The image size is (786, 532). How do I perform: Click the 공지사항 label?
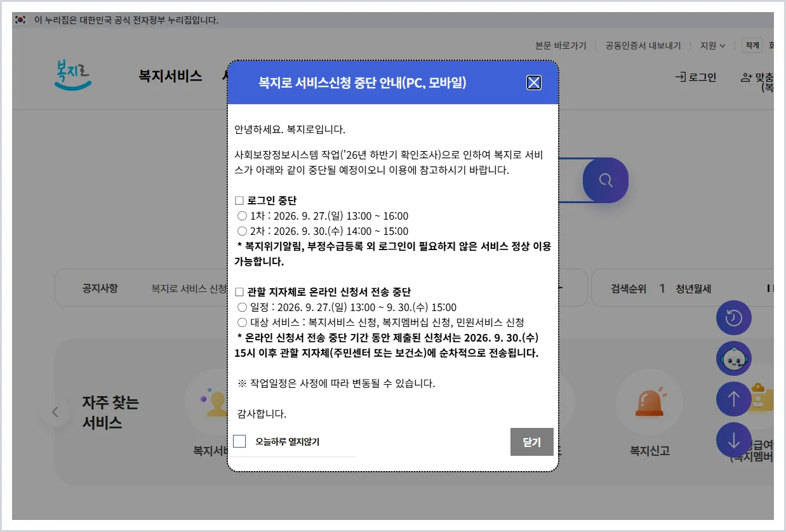point(100,288)
